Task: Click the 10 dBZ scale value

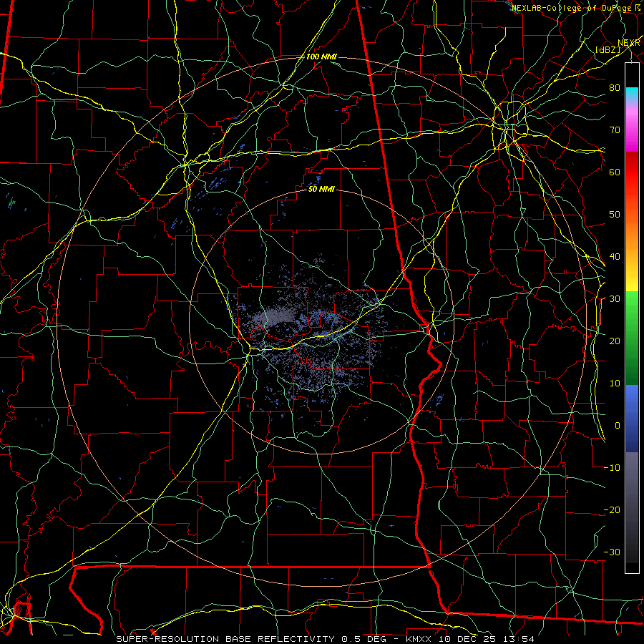Action: [x=615, y=384]
